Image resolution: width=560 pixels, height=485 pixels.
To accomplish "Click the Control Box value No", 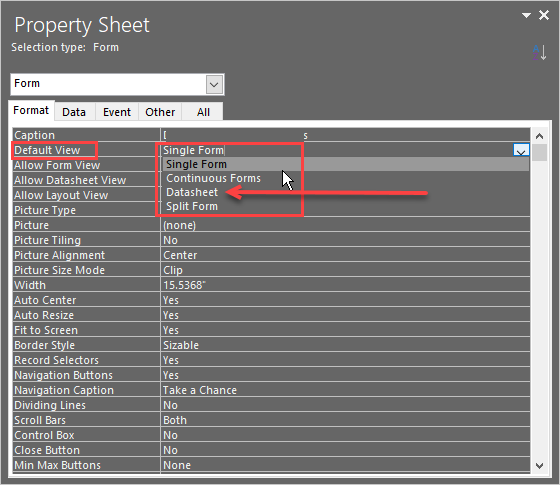I will coord(345,435).
